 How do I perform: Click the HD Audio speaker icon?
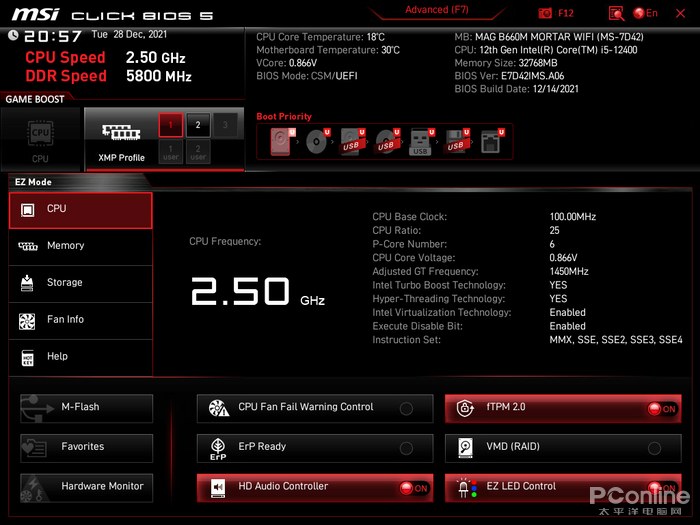[218, 488]
